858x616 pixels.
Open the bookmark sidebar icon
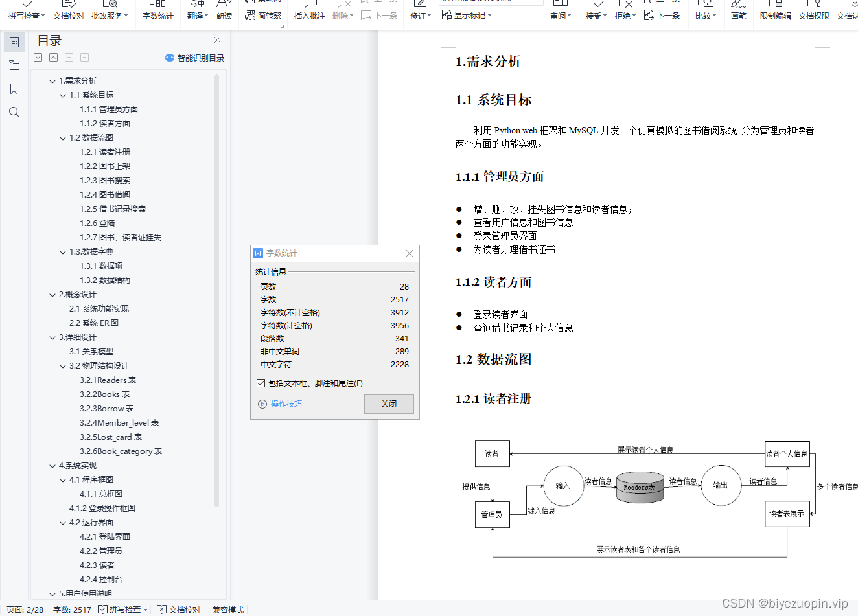tap(14, 89)
